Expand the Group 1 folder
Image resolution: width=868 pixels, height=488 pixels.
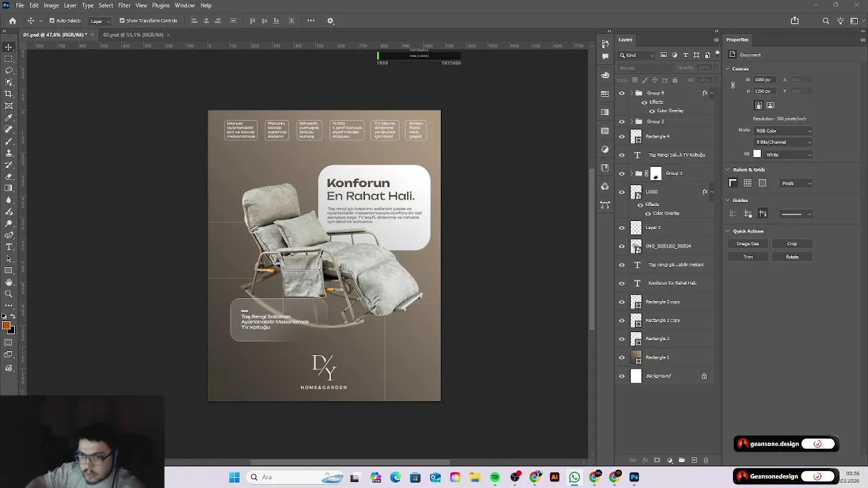coord(632,174)
